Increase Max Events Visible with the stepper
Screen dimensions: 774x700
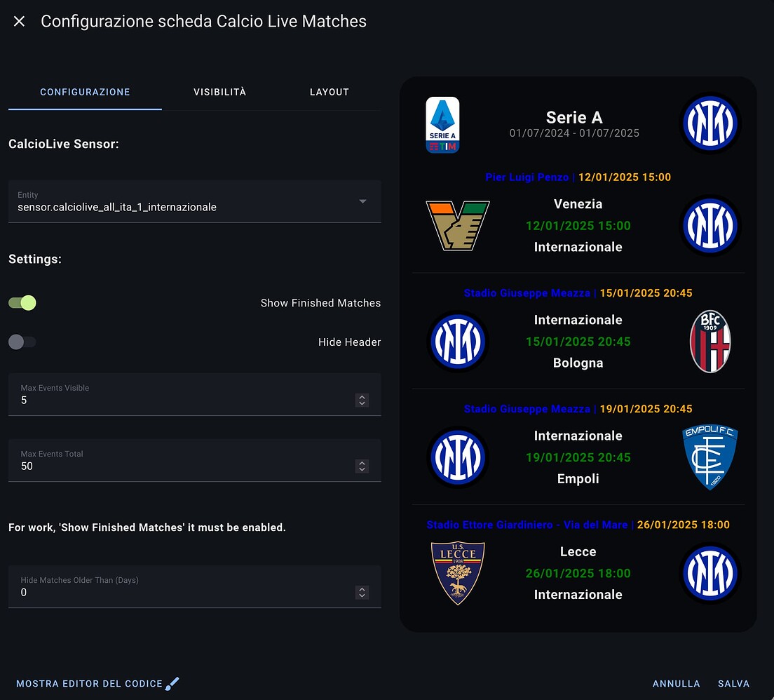(362, 396)
